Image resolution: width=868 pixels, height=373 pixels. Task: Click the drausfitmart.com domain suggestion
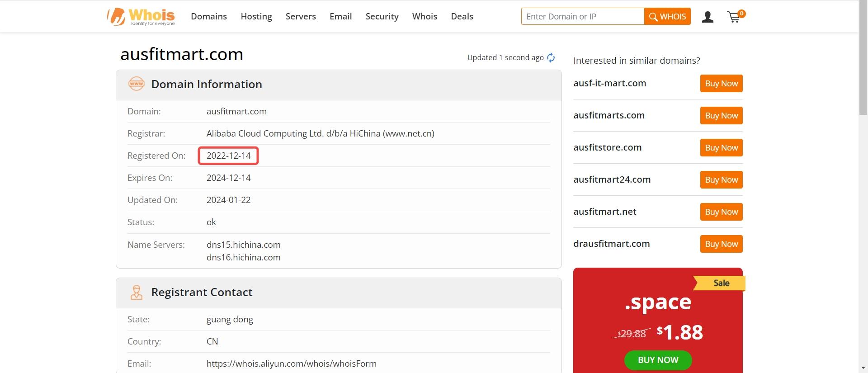pyautogui.click(x=611, y=244)
